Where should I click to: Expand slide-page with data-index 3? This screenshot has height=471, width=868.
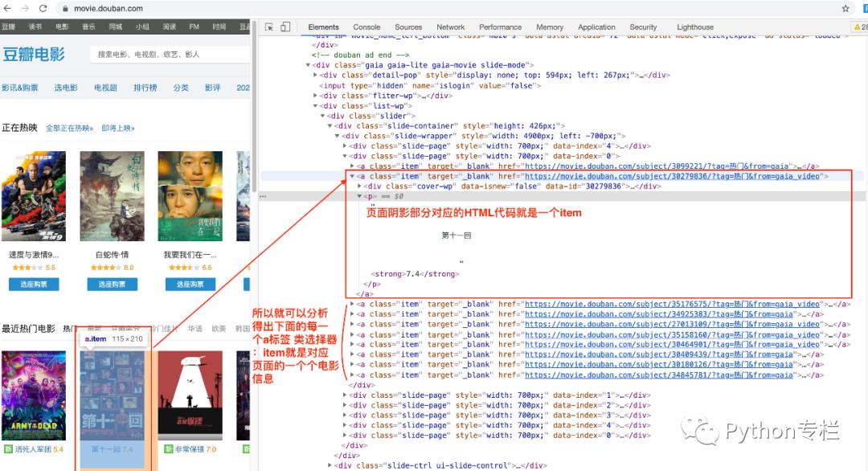coord(345,415)
